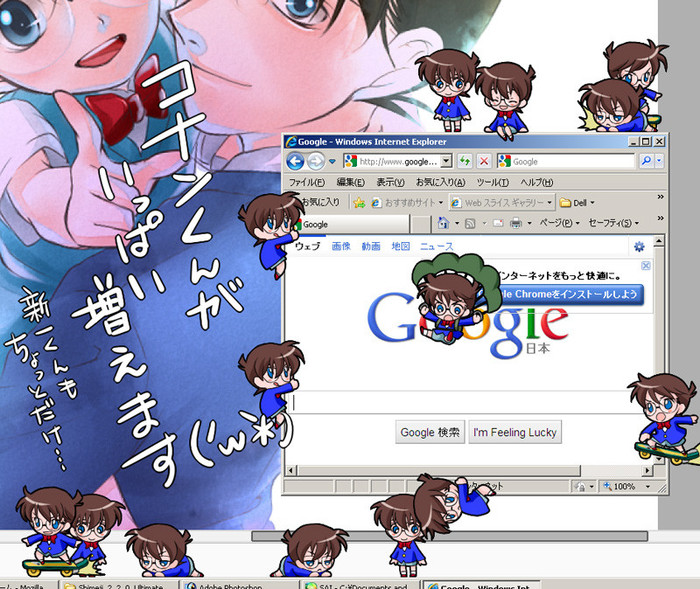Image resolution: width=700 pixels, height=589 pixels.
Task: Click the RSS feeds icon
Action: tap(470, 223)
